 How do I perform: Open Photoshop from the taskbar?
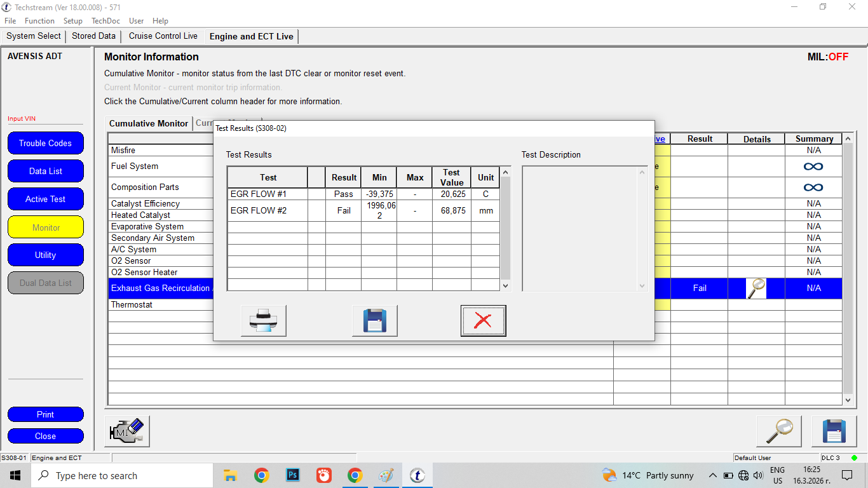pyautogui.click(x=293, y=475)
